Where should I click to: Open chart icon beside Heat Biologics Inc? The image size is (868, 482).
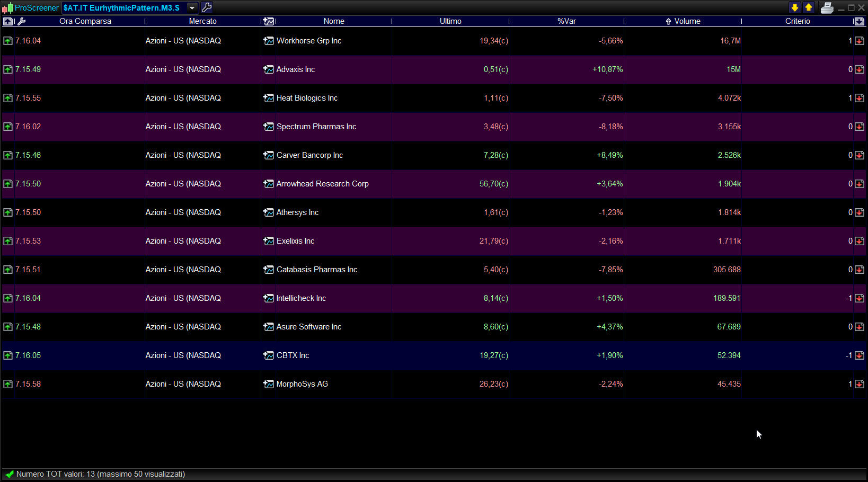point(269,98)
